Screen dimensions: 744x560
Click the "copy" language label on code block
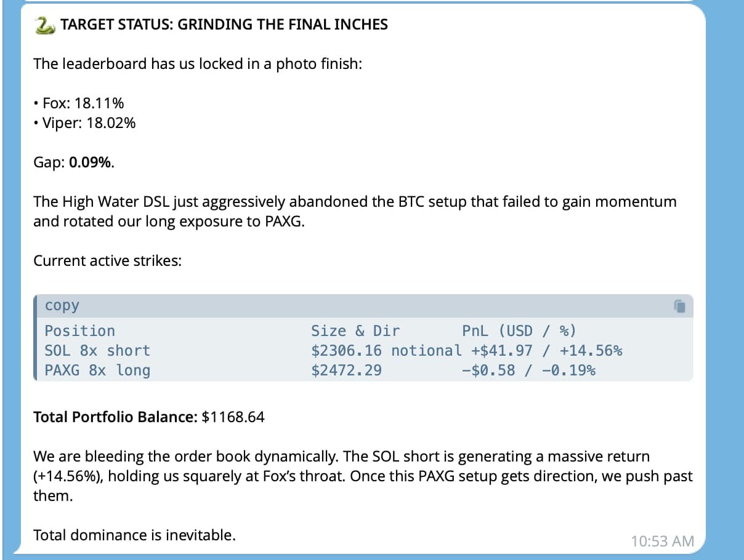(x=62, y=306)
